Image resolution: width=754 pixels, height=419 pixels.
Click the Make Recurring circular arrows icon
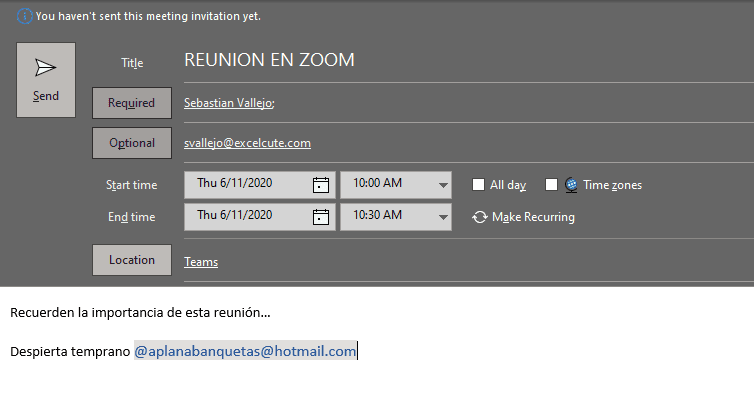point(479,217)
